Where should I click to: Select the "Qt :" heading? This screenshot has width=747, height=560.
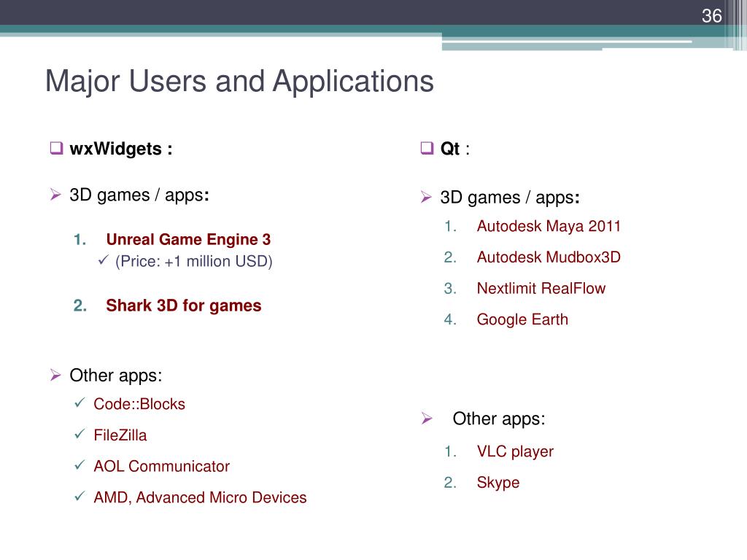coord(455,149)
